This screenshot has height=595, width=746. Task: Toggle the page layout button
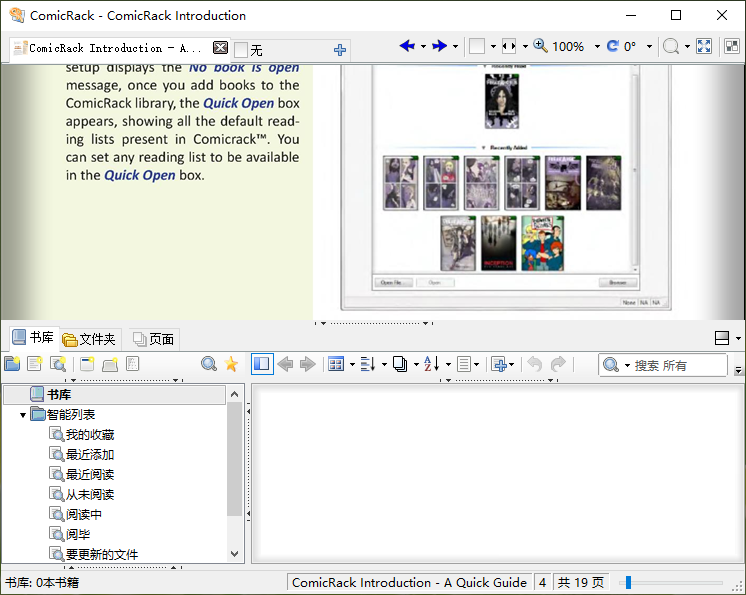[x=477, y=46]
